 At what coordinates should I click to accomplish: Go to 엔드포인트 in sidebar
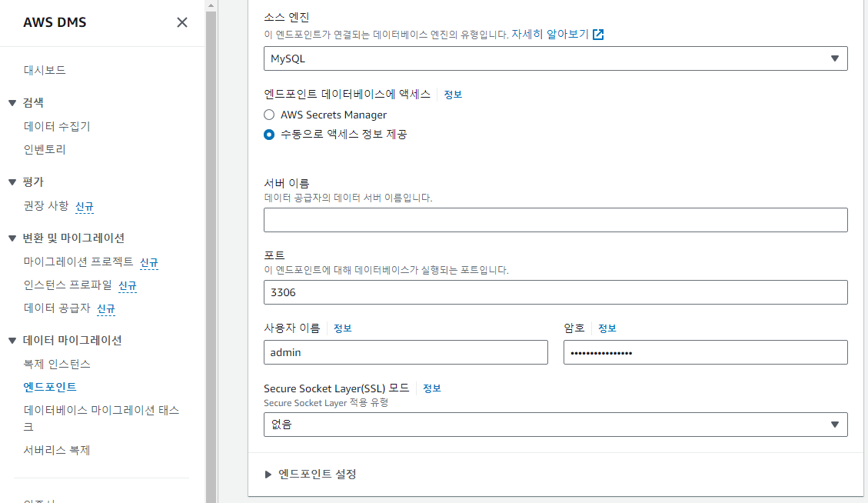[50, 387]
